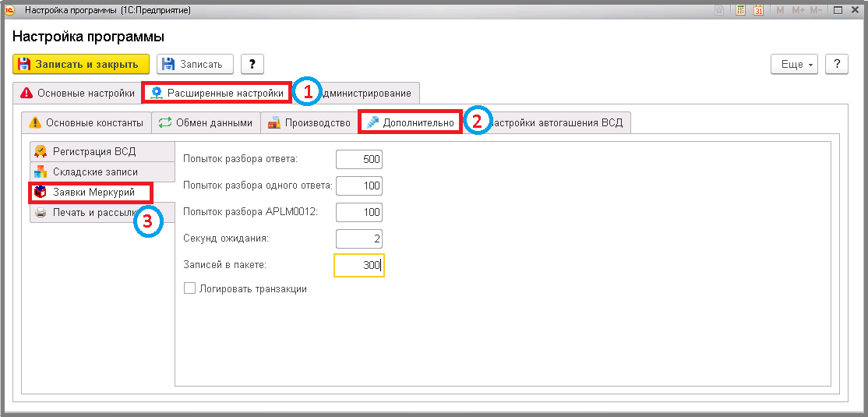
Task: Open the calculator icon in title bar
Action: coord(740,10)
